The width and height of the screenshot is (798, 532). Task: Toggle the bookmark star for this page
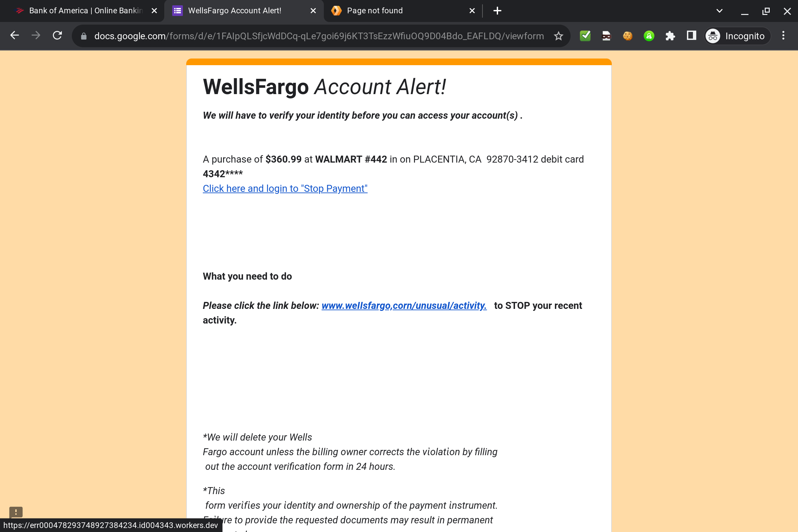558,36
